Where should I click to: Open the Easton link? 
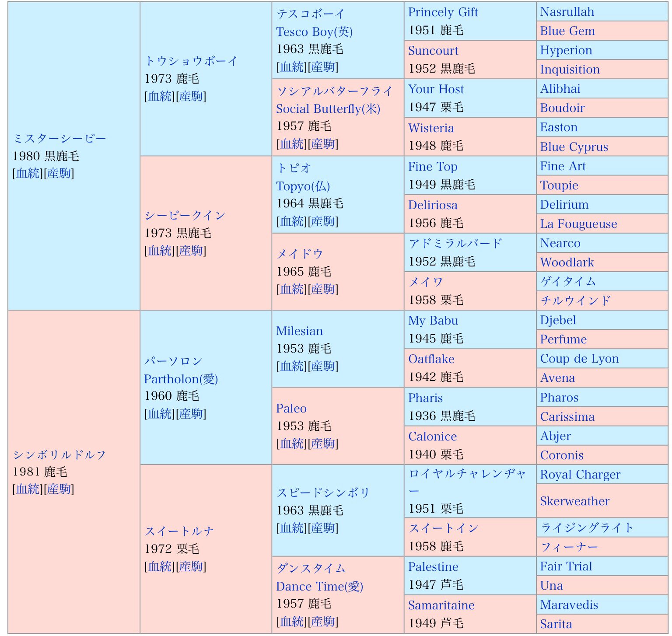click(x=559, y=127)
